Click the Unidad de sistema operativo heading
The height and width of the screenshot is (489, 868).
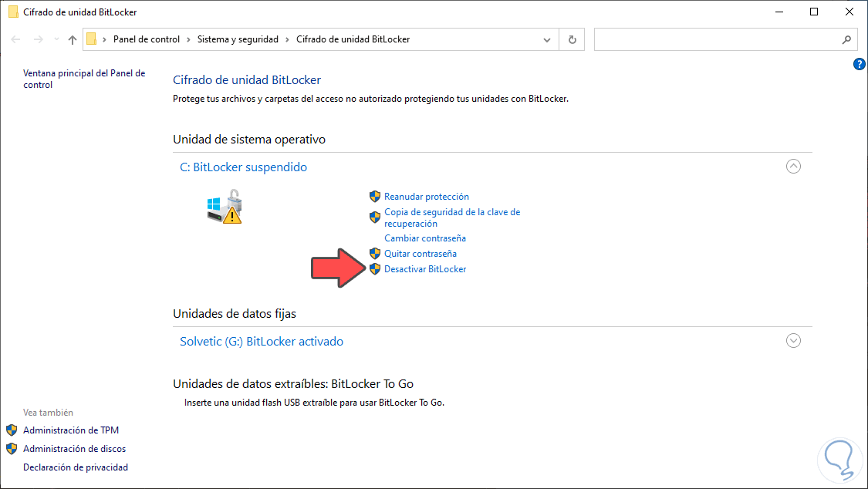tap(249, 140)
